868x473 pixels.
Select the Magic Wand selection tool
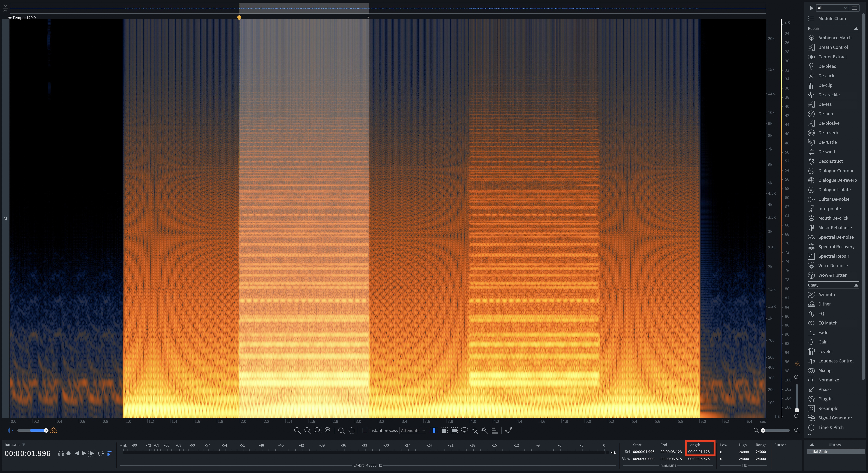485,430
